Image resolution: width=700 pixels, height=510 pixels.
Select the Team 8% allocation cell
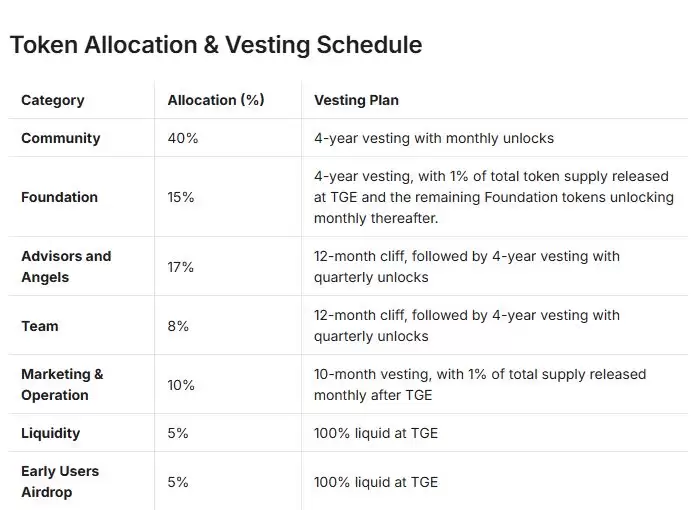pyautogui.click(x=178, y=326)
